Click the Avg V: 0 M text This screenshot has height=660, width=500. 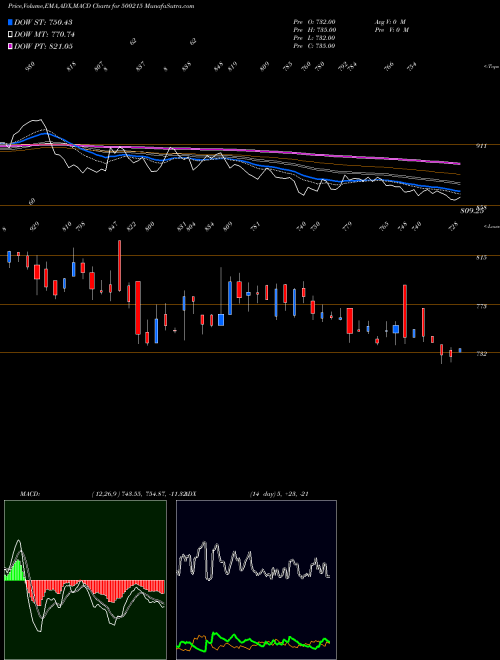390,22
